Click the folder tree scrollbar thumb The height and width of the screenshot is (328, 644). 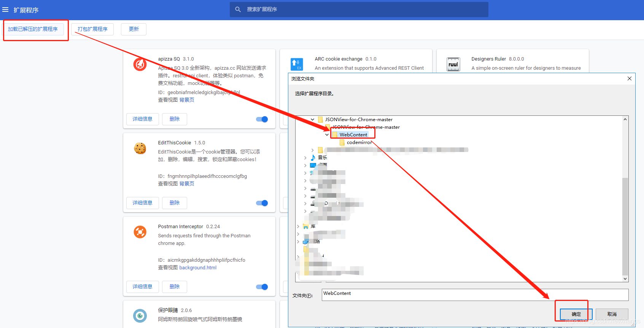[x=625, y=226]
